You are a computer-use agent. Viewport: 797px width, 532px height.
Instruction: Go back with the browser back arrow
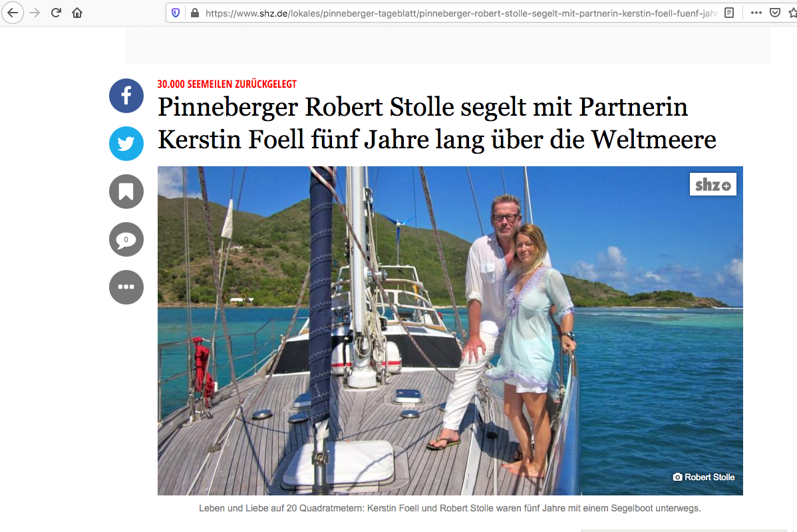[x=12, y=13]
